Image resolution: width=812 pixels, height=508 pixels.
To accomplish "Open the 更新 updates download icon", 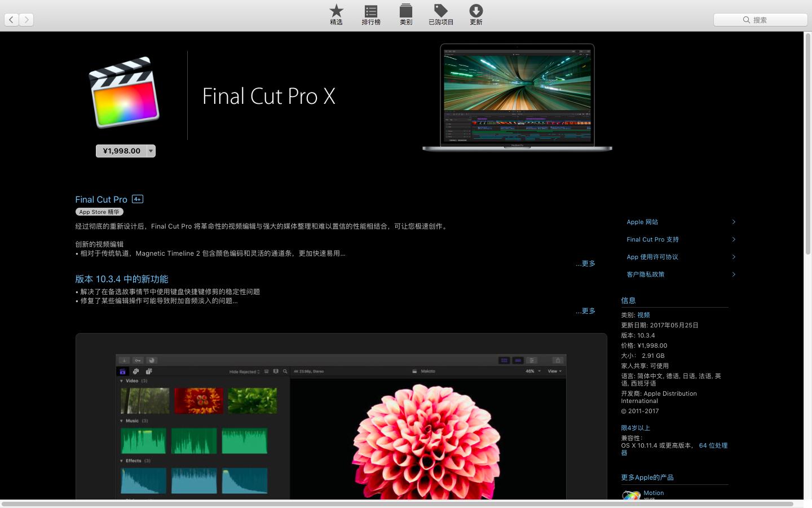I will 476,11.
